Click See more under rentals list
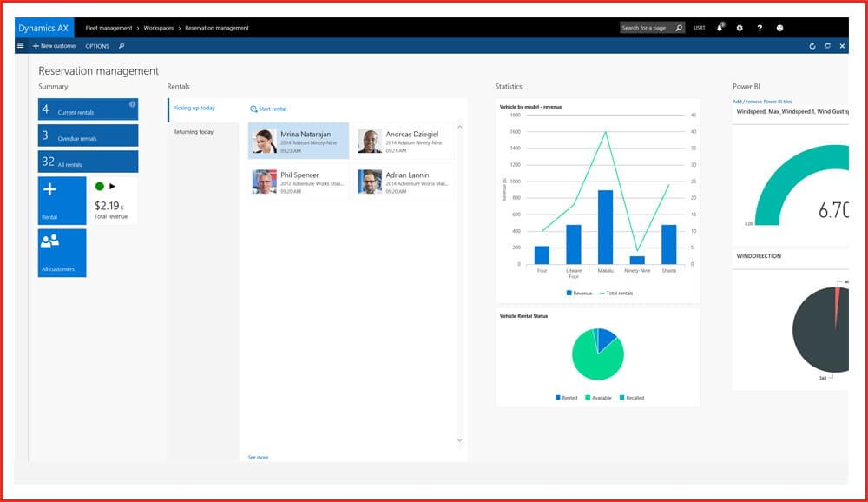Screen dimensions: 868x502 [x=258, y=457]
